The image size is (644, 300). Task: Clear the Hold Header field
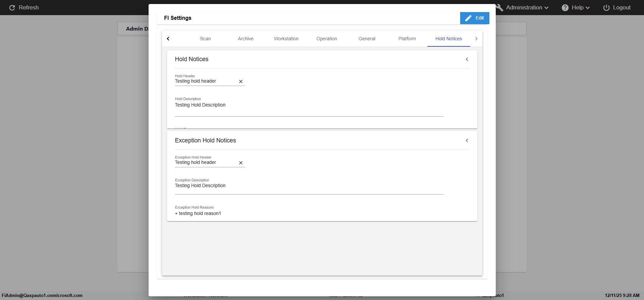[x=240, y=82]
